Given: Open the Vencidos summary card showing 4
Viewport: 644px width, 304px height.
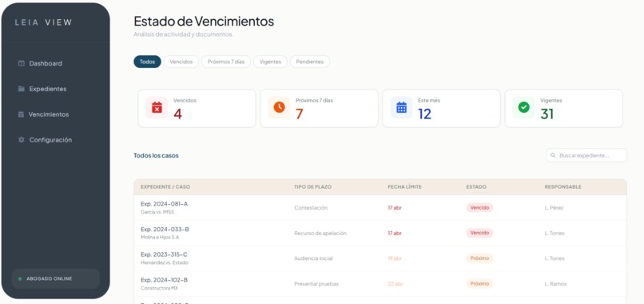Looking at the screenshot, I should pyautogui.click(x=197, y=108).
